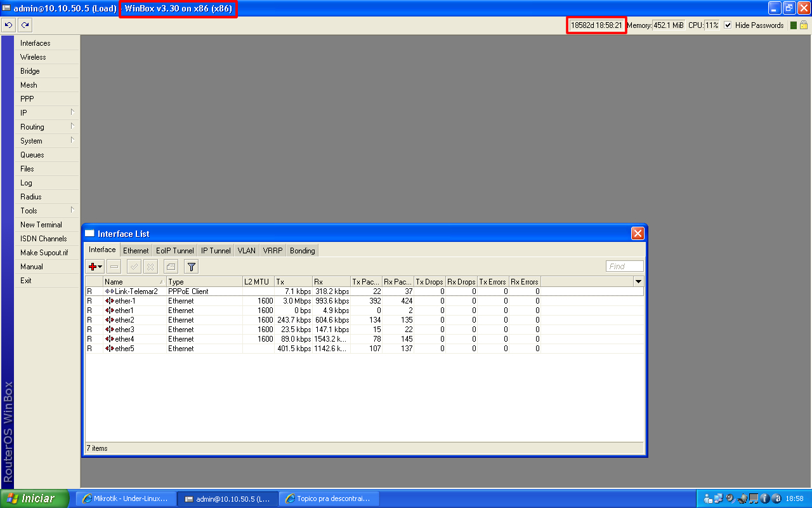The height and width of the screenshot is (508, 812).
Task: Click the PPPoE icon beside Link-Telemar2
Action: click(110, 291)
